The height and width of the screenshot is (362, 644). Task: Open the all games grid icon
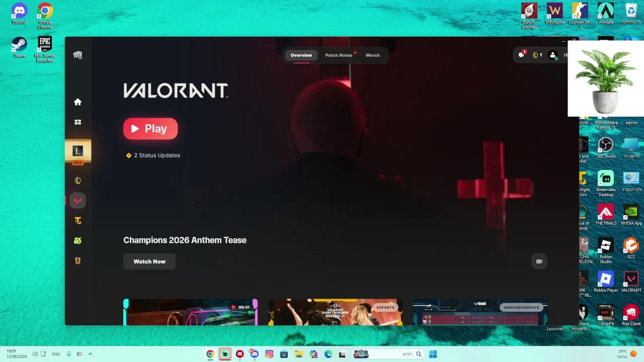pos(77,122)
